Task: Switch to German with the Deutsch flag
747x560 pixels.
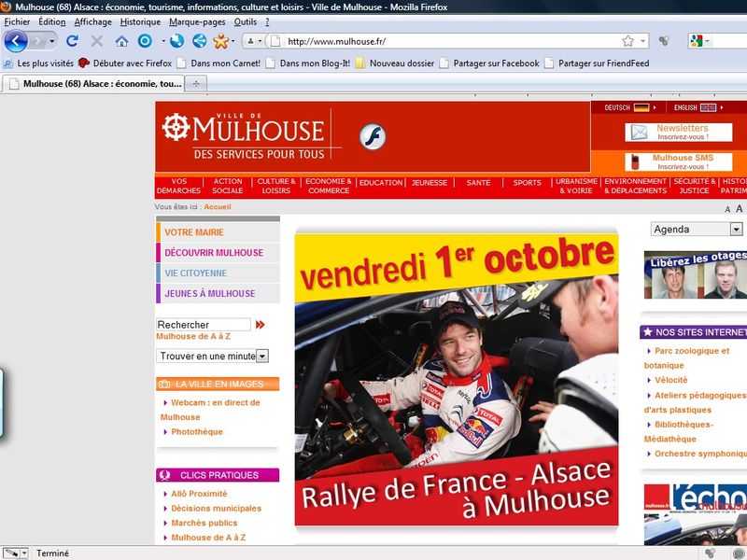Action: pos(641,107)
